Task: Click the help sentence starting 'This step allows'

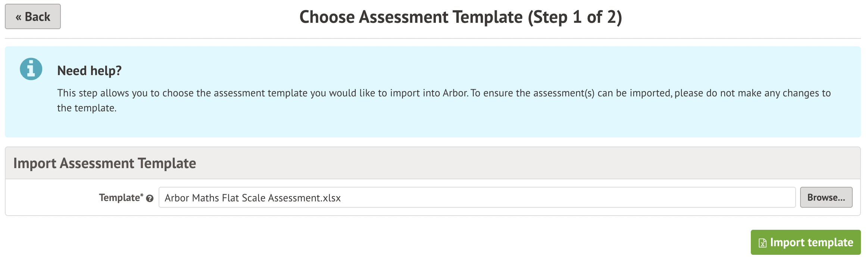Action: pos(261,93)
